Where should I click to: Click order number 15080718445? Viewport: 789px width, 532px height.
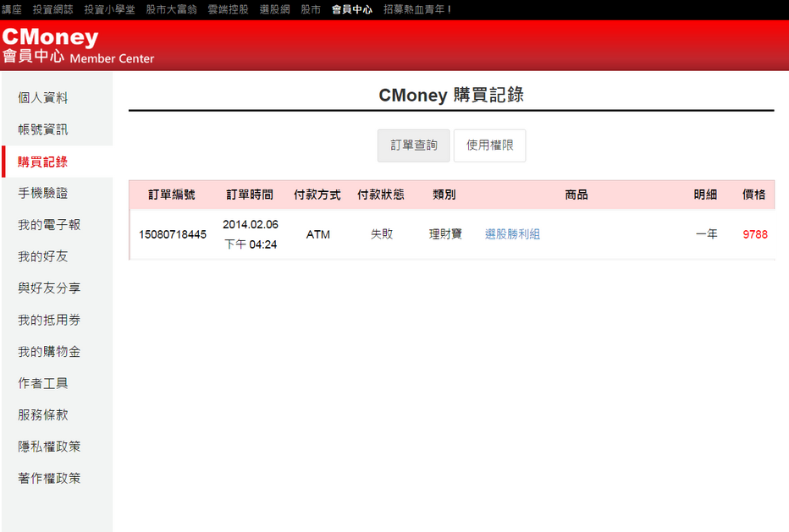(173, 234)
